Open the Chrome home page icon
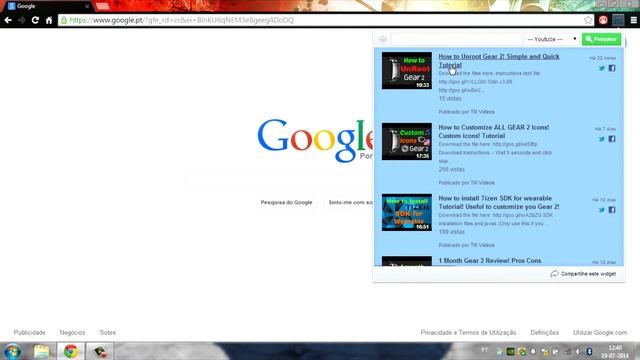 click(x=49, y=20)
